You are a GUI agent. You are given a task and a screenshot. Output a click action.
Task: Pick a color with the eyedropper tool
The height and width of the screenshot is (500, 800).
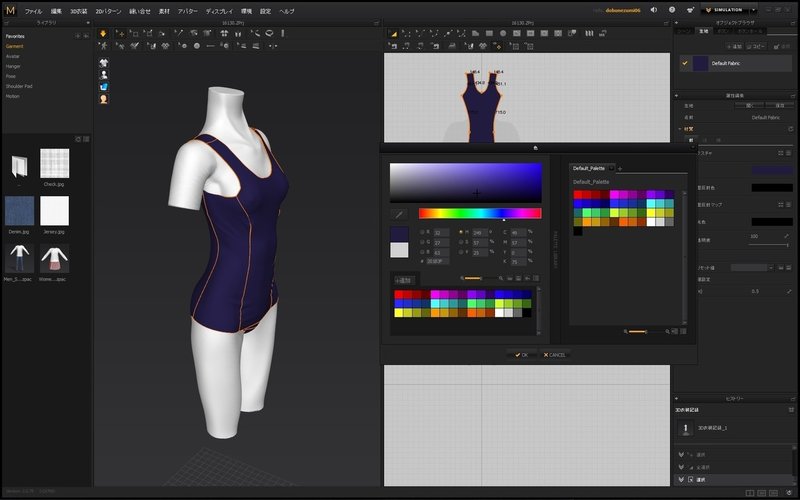399,213
